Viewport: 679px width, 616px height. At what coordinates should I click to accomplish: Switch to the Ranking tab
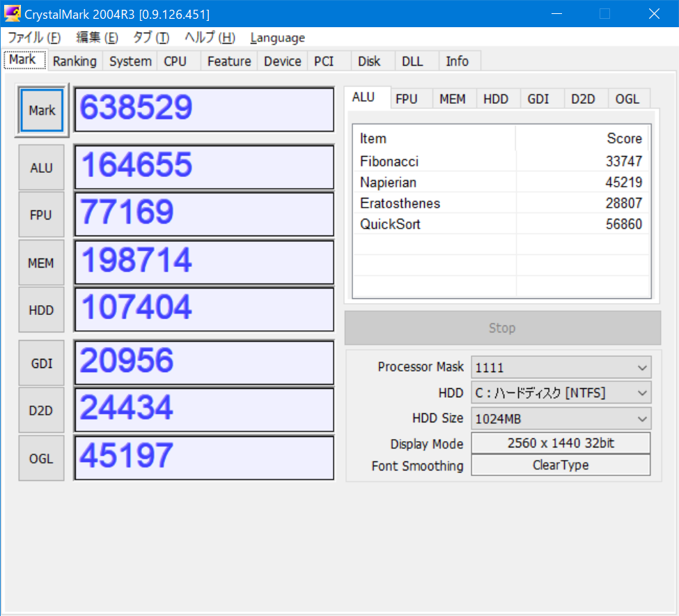75,61
